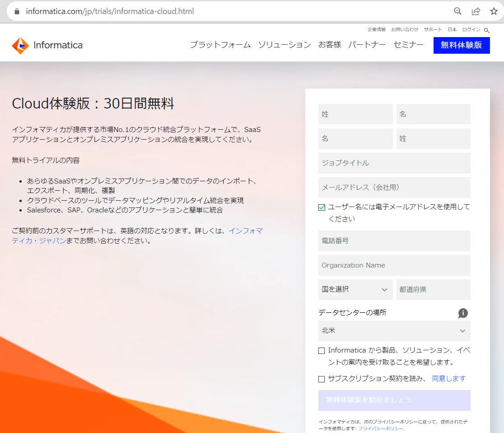
Task: Focus the first-row 名 field
Action: [433, 114]
